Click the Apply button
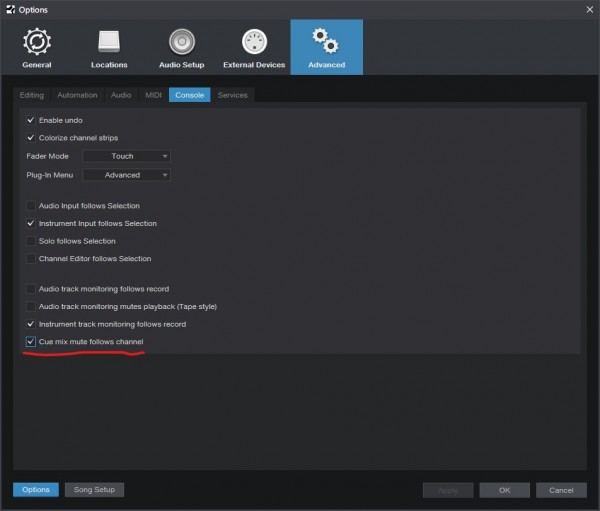The image size is (600, 511). coord(448,490)
